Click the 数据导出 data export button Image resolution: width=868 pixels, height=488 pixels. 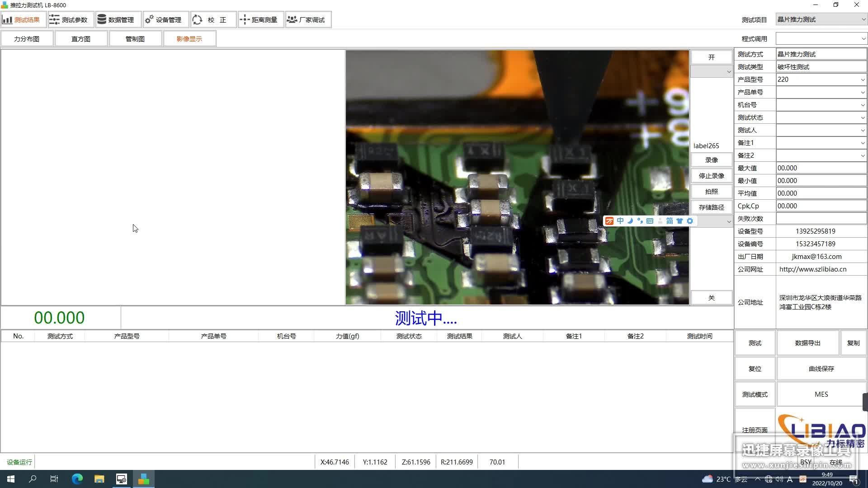(808, 343)
